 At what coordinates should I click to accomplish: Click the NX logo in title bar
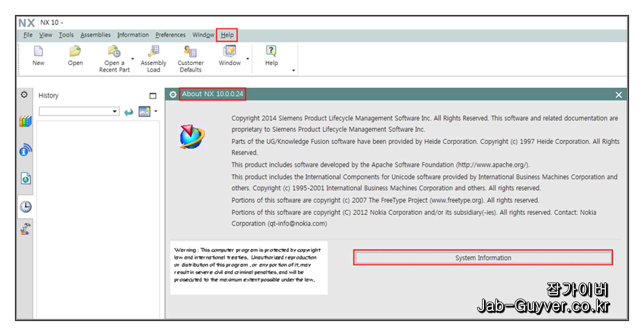(27, 23)
